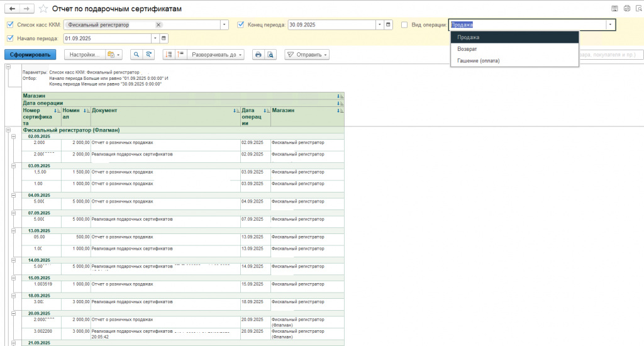
Task: Collapse the Фискальный регистратор (Флагман) group
Action: click(8, 130)
